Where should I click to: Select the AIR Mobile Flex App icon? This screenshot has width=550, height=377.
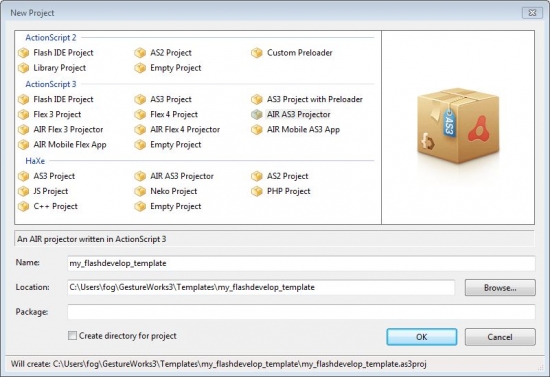(x=24, y=144)
